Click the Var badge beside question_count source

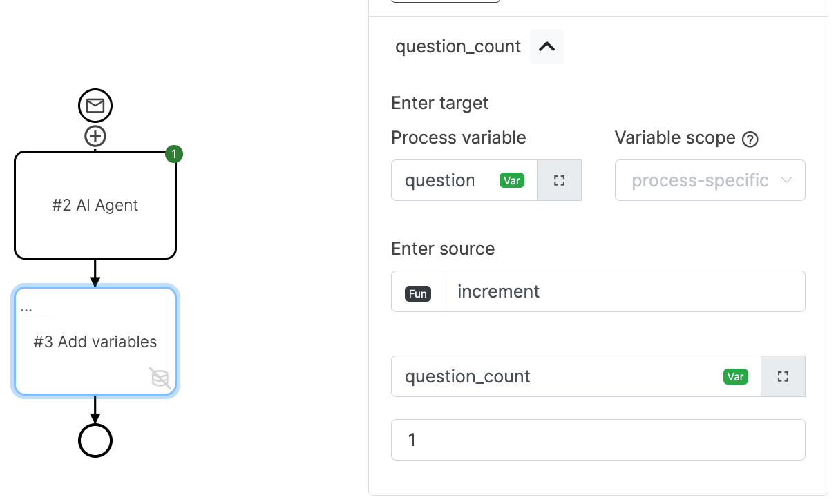[x=736, y=376]
